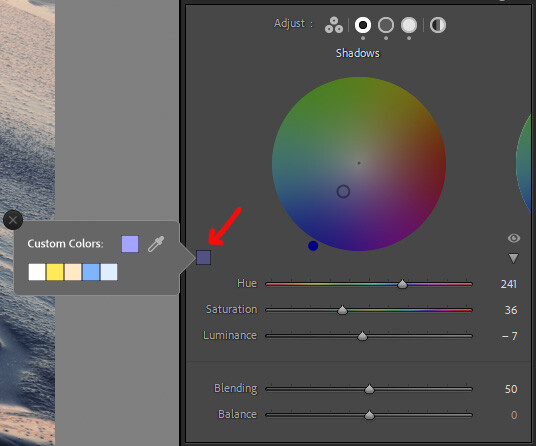Click the color wheel's circular picker handle
Image resolution: width=536 pixels, height=446 pixels.
(x=343, y=191)
